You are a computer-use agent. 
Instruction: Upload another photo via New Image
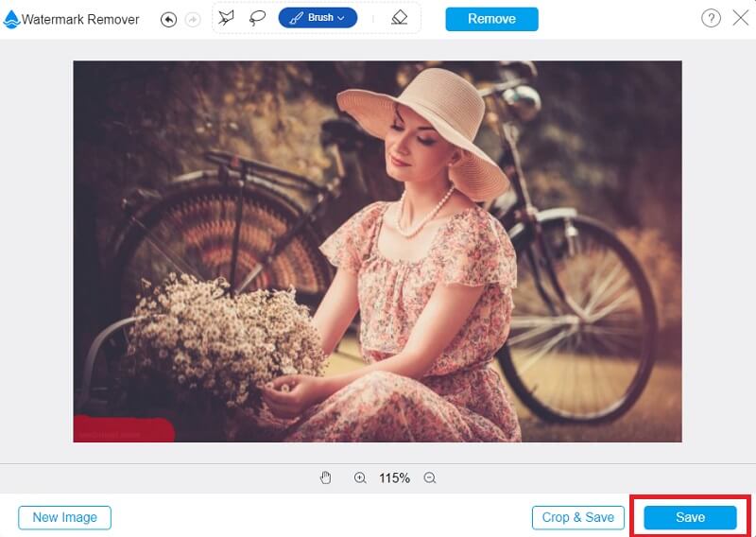(64, 517)
